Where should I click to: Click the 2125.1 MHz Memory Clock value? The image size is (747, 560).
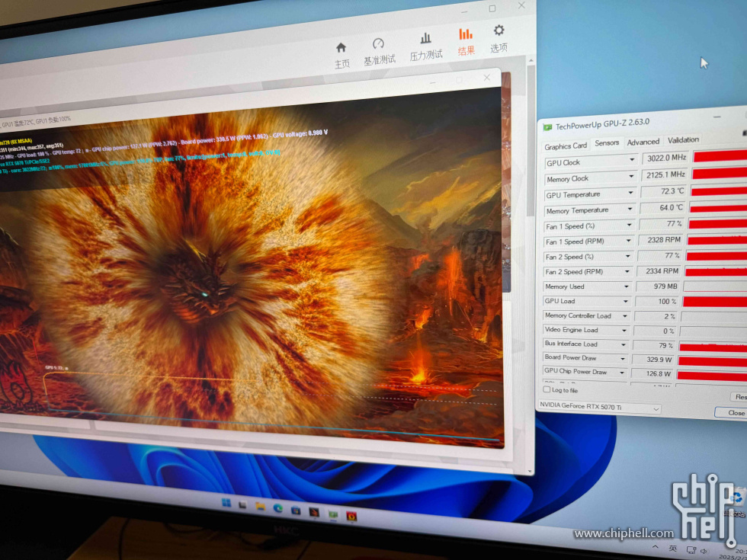pyautogui.click(x=664, y=174)
